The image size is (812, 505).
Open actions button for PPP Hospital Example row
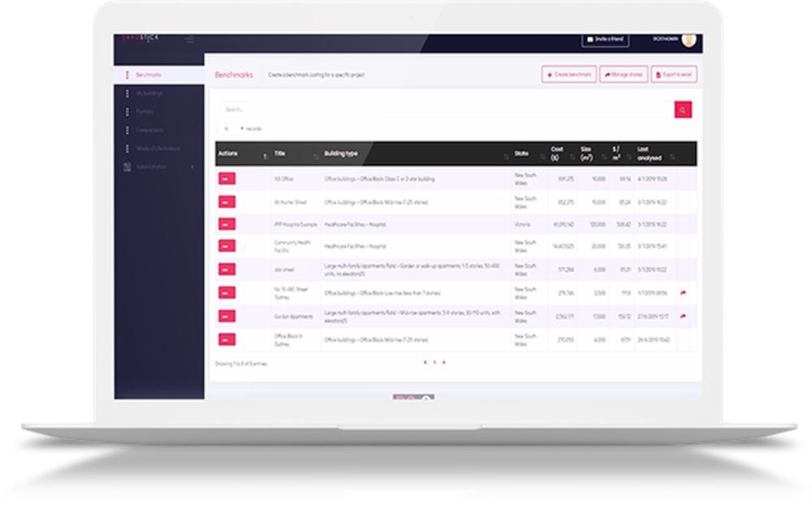click(x=227, y=224)
